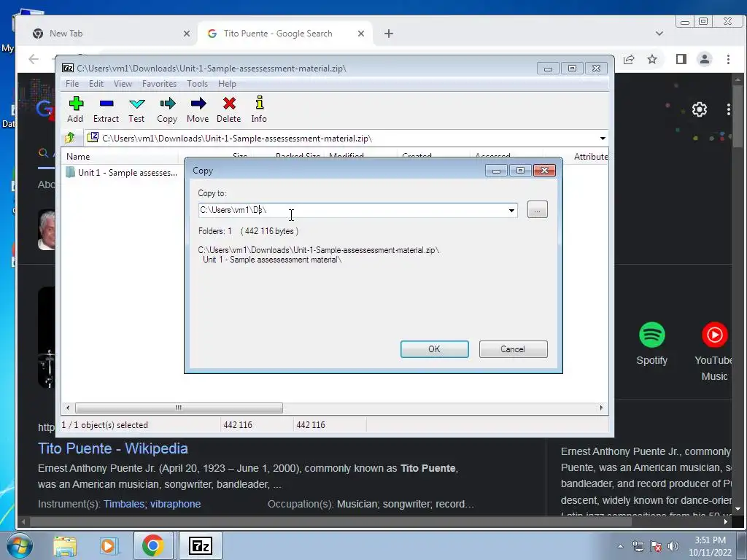This screenshot has width=747, height=560.
Task: Open the Favorites menu
Action: (159, 84)
